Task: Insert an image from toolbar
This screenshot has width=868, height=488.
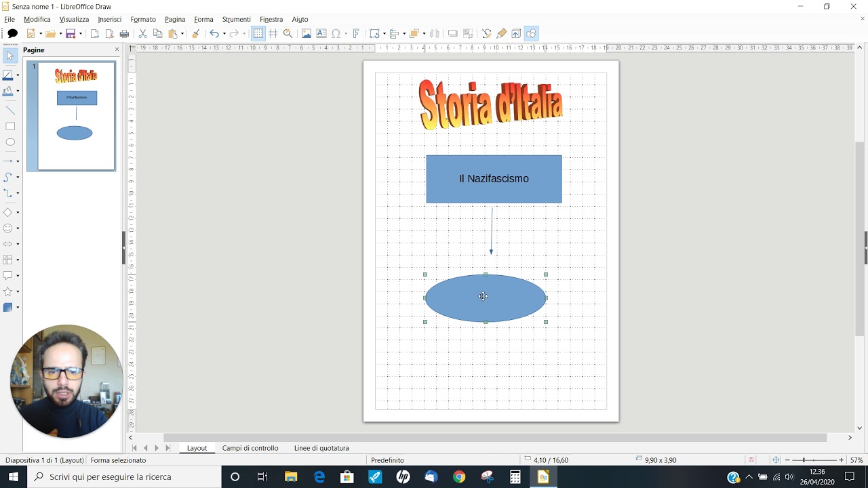Action: click(x=307, y=33)
